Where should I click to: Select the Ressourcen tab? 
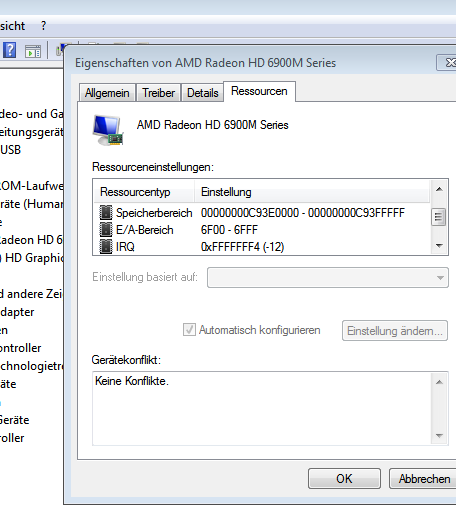[259, 91]
